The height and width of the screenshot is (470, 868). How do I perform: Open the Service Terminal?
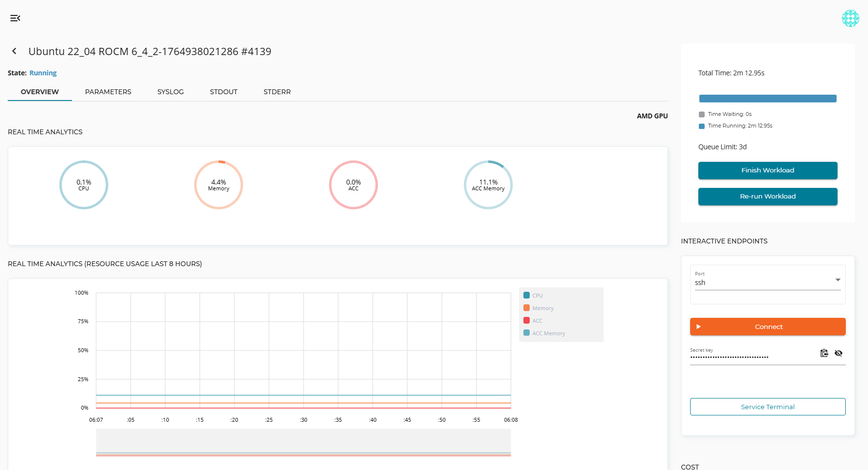767,407
